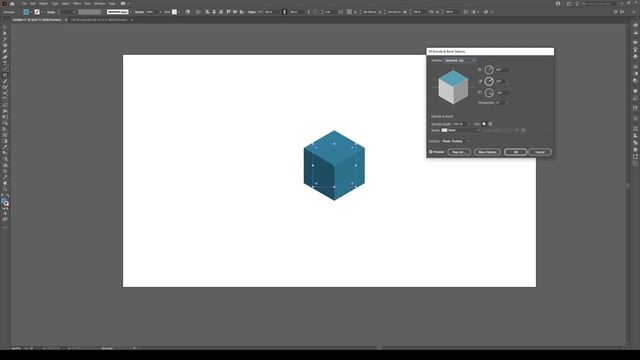The width and height of the screenshot is (640, 360).
Task: Select the Scale tool
Action: coord(5,105)
